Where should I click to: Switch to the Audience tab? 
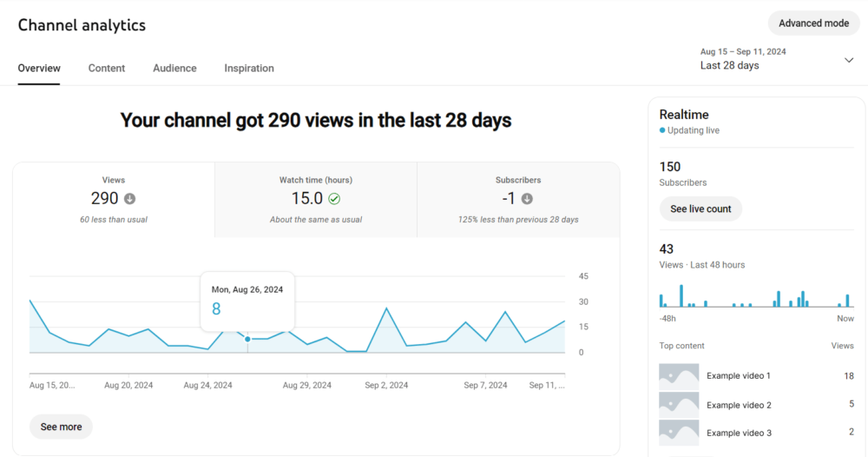174,68
